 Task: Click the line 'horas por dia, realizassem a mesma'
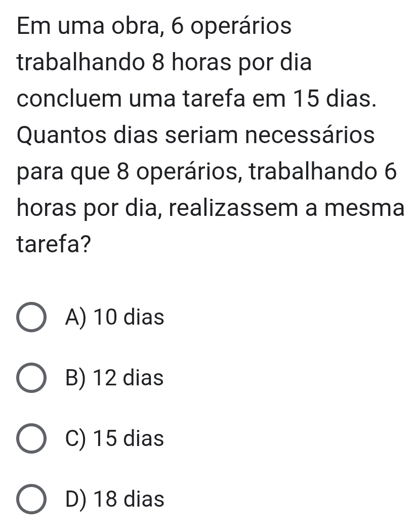211,208
